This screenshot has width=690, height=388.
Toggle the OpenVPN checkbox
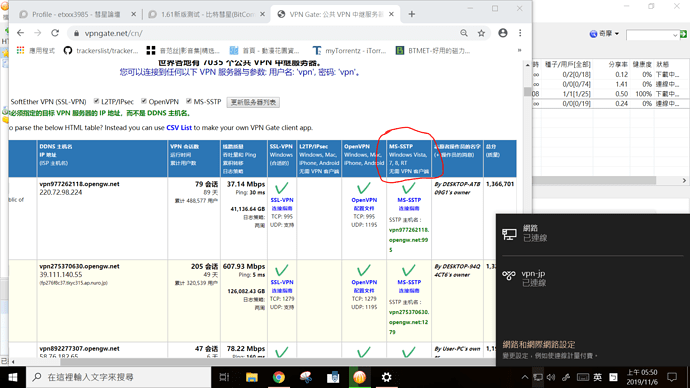(144, 101)
